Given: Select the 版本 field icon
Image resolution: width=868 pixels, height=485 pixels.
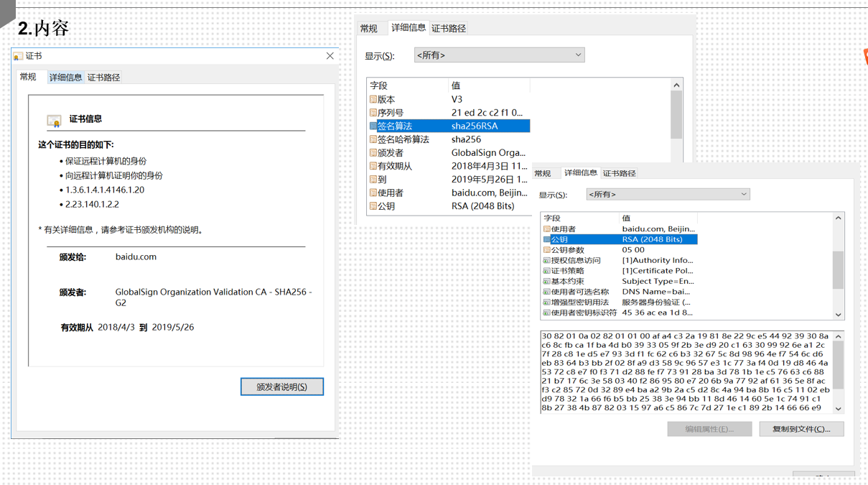Looking at the screenshot, I should [x=373, y=99].
